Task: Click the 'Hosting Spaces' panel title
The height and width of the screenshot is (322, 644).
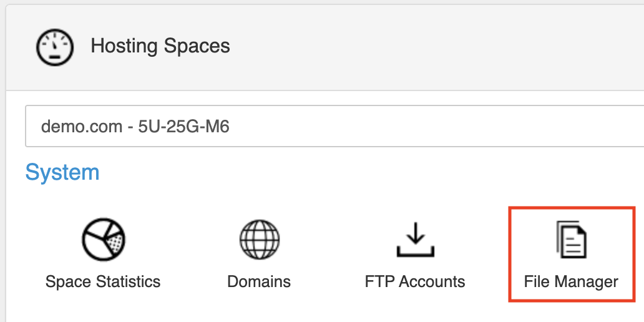Action: (160, 46)
